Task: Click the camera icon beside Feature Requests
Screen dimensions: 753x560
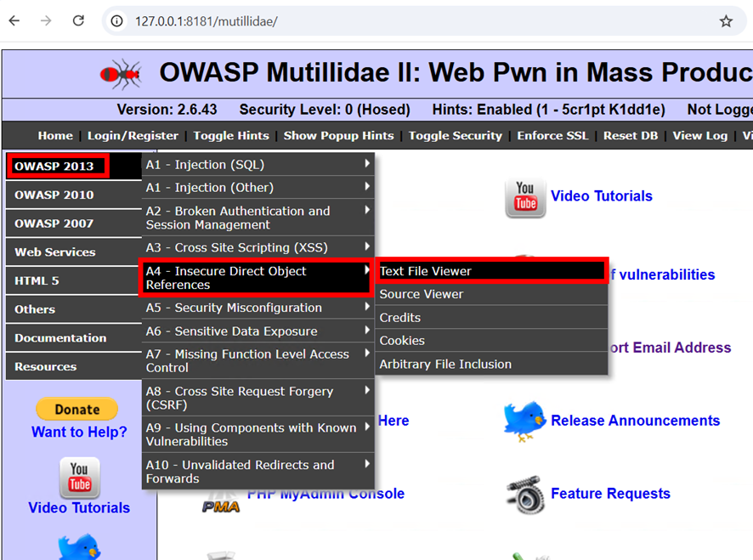Action: [525, 495]
